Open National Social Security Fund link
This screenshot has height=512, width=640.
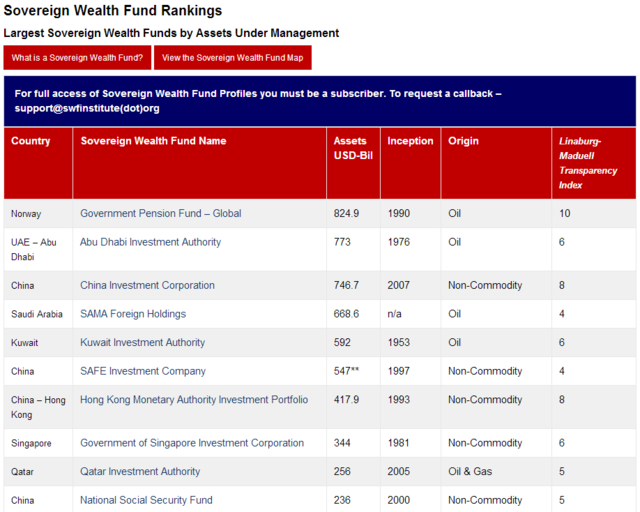pyautogui.click(x=146, y=500)
